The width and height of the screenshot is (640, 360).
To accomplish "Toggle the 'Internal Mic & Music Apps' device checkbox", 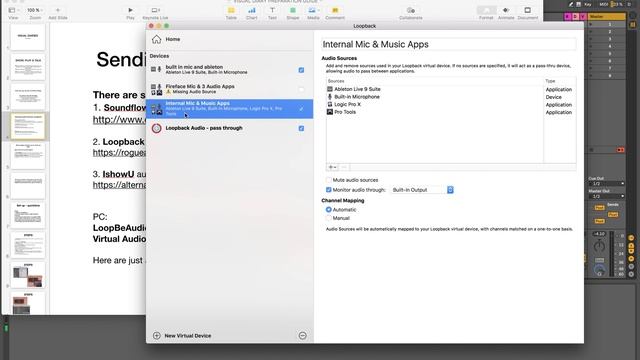I will click(x=301, y=109).
